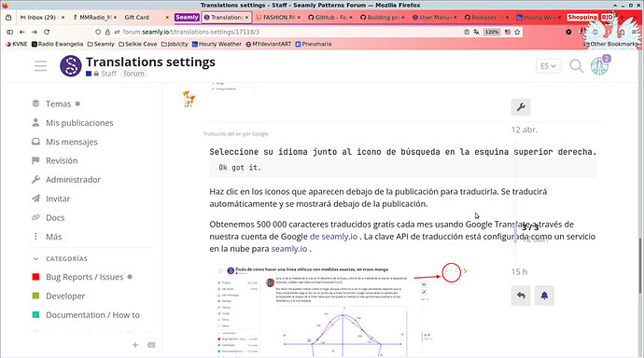Image resolution: width=644 pixels, height=358 pixels.
Task: Click the page vertical scrollbar
Action: pos(640,265)
